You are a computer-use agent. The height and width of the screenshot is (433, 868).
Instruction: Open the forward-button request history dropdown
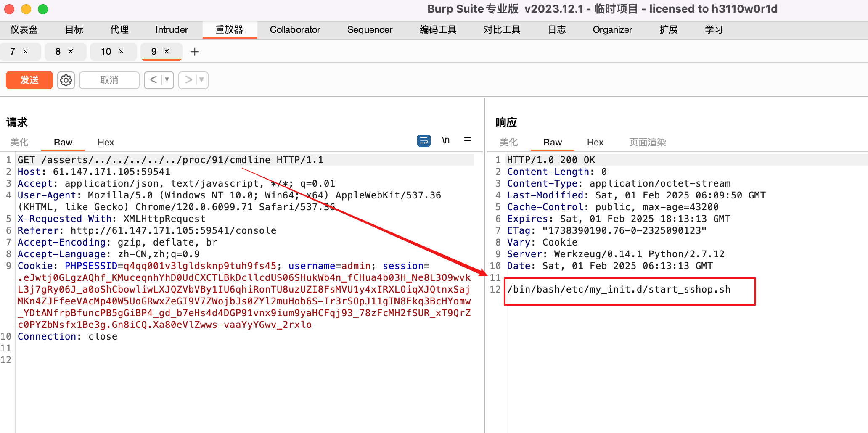coord(201,80)
